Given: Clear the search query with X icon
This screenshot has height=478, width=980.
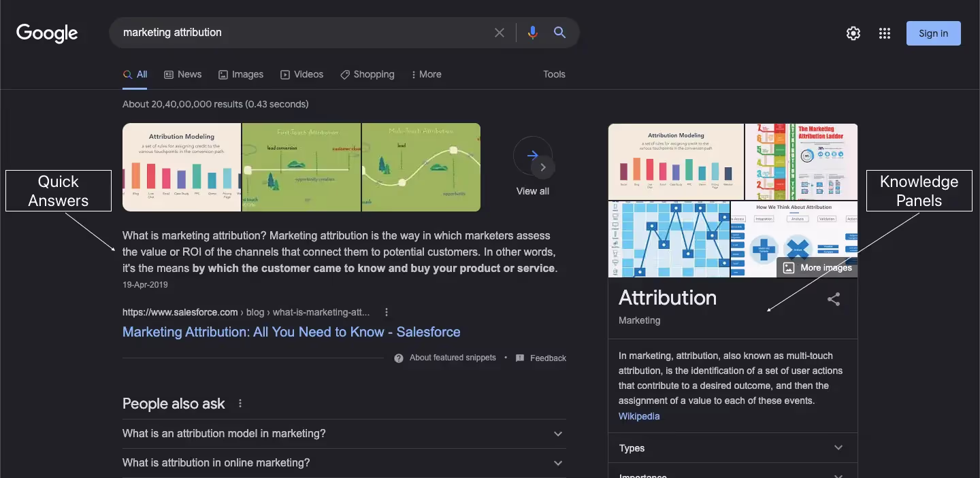Looking at the screenshot, I should coord(500,33).
